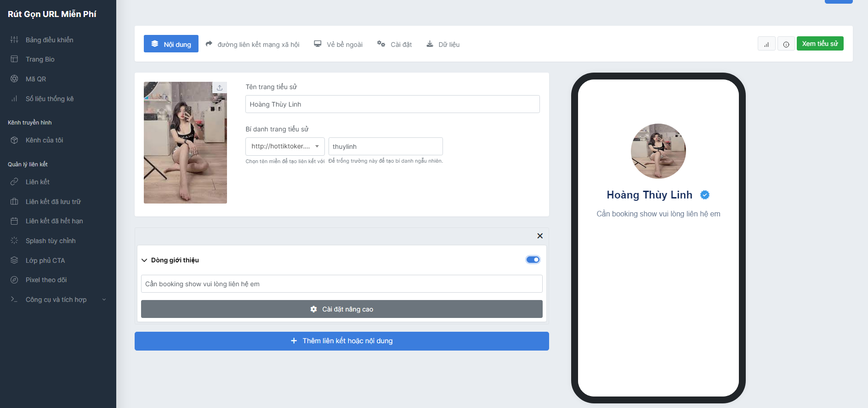Click the Xem tiểu sử button

point(820,44)
